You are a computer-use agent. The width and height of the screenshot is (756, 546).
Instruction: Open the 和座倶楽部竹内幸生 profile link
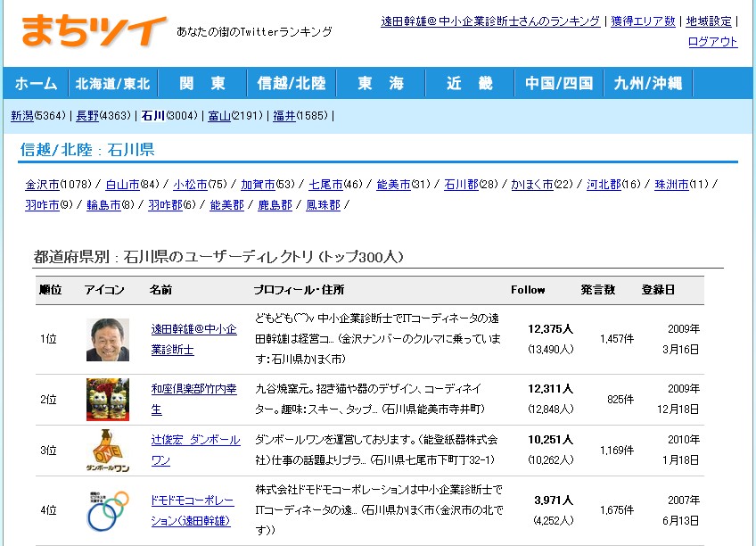pos(193,400)
